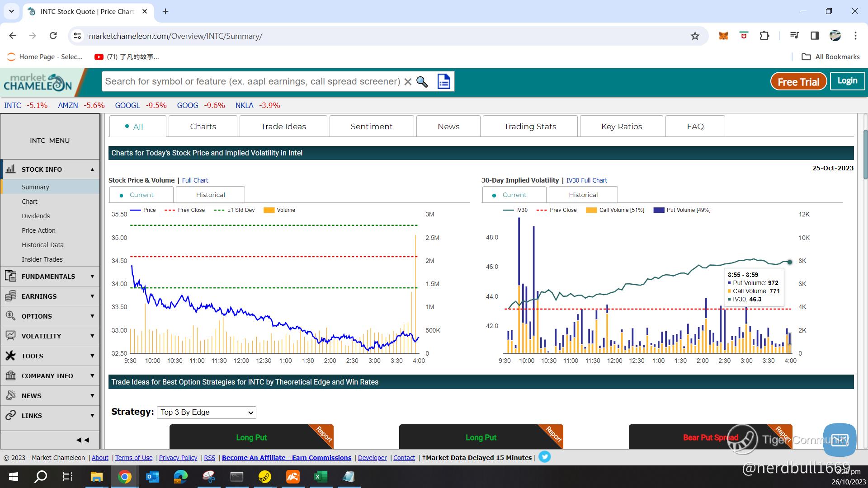Viewport: 868px width, 488px height.
Task: Select Historical under Stock Price chart
Action: [210, 195]
